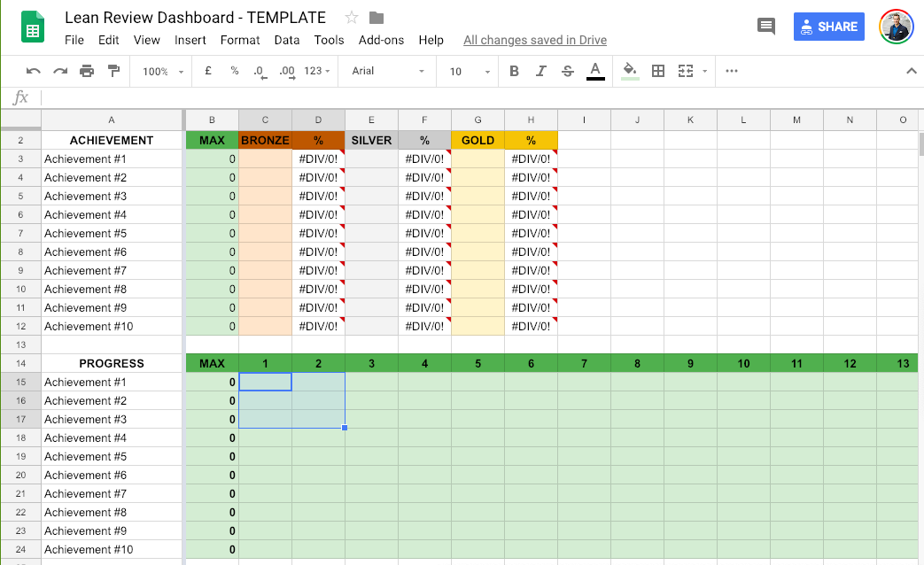Toggle italic formatting
This screenshot has height=565, width=924.
click(540, 71)
